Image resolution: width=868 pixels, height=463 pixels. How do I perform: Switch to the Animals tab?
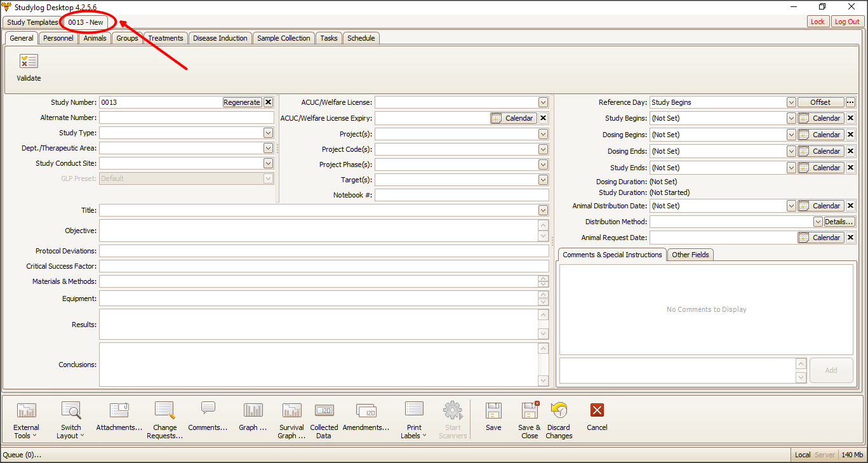(x=95, y=38)
